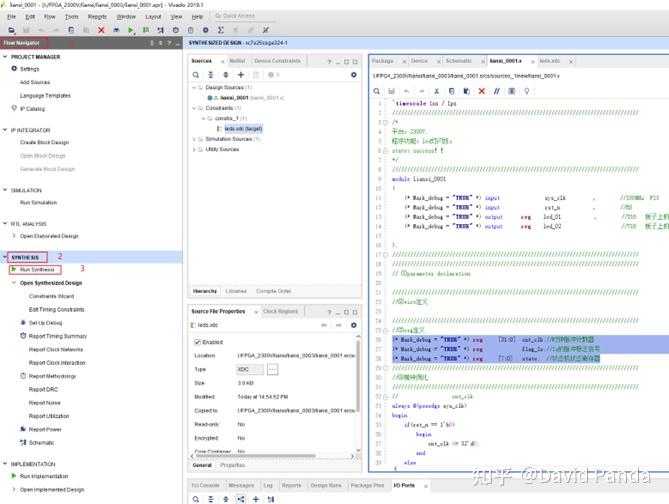Click the search icon in Sources panel
669x504 pixels.
197,74
